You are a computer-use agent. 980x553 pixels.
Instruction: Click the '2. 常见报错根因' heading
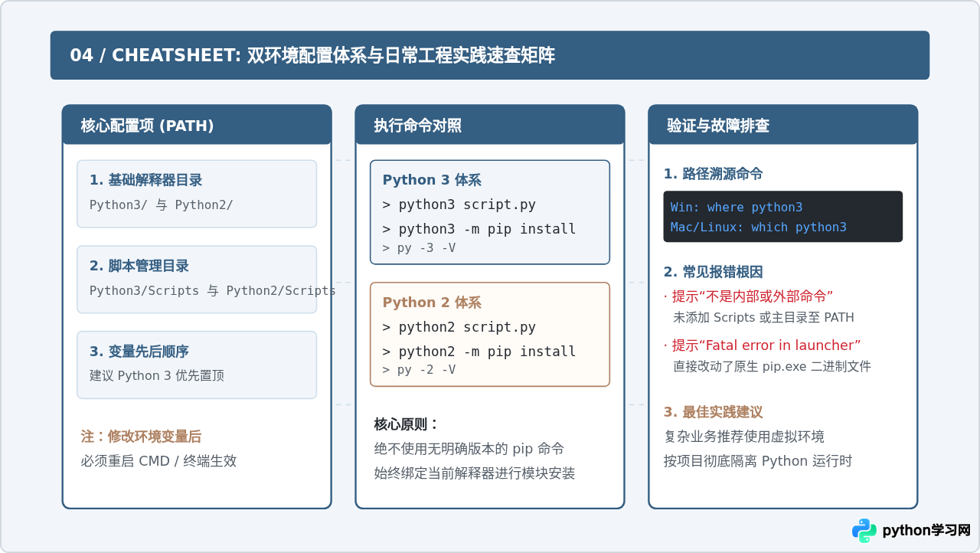pyautogui.click(x=713, y=272)
